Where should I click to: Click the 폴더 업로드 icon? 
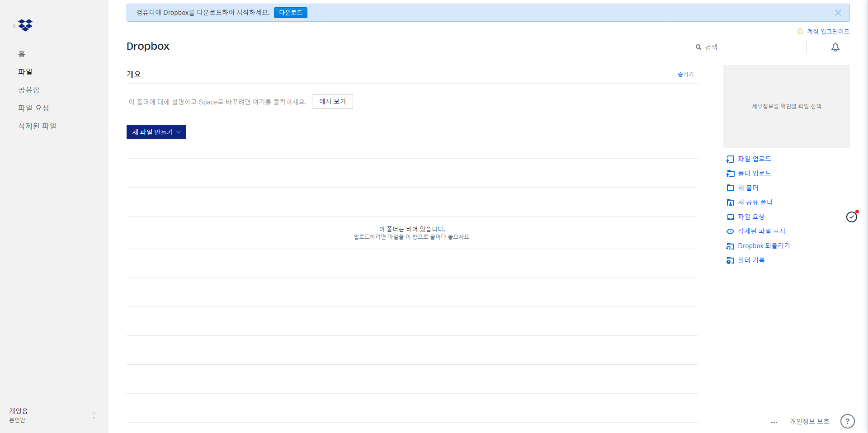coord(730,174)
